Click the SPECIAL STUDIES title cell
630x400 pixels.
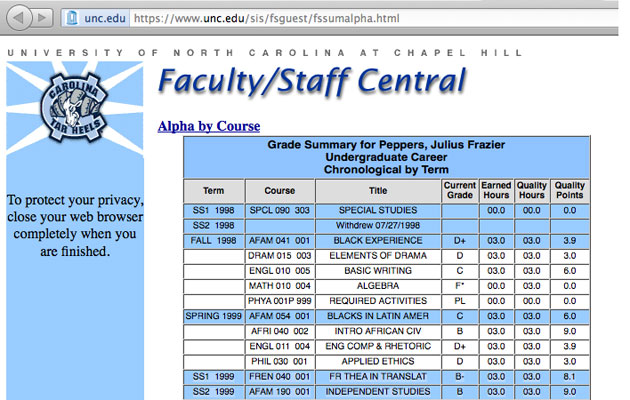click(x=378, y=210)
